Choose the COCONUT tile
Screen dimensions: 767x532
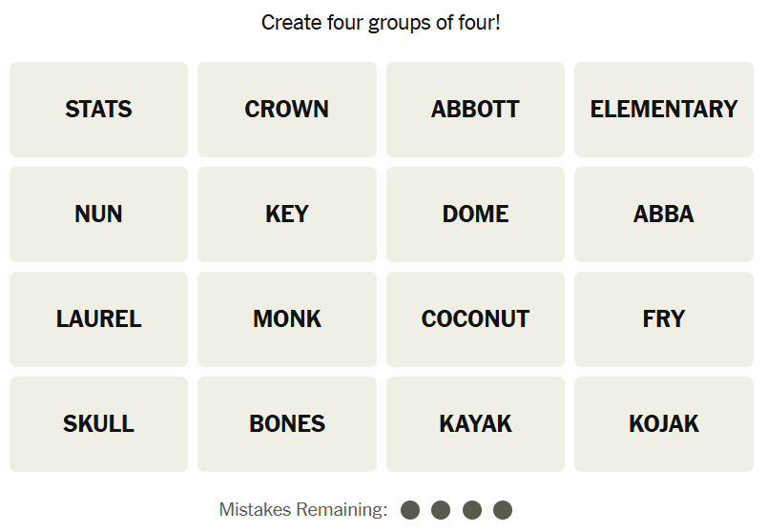[475, 319]
